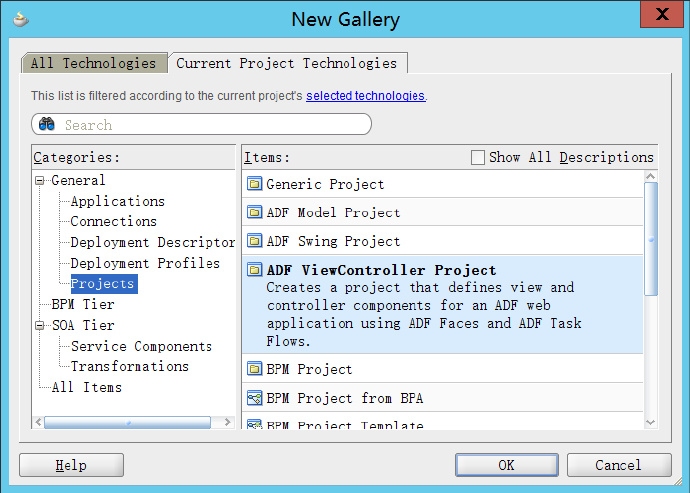Screen dimensions: 690x493
Task: Click the BPM Project folder icon
Action: 254,368
